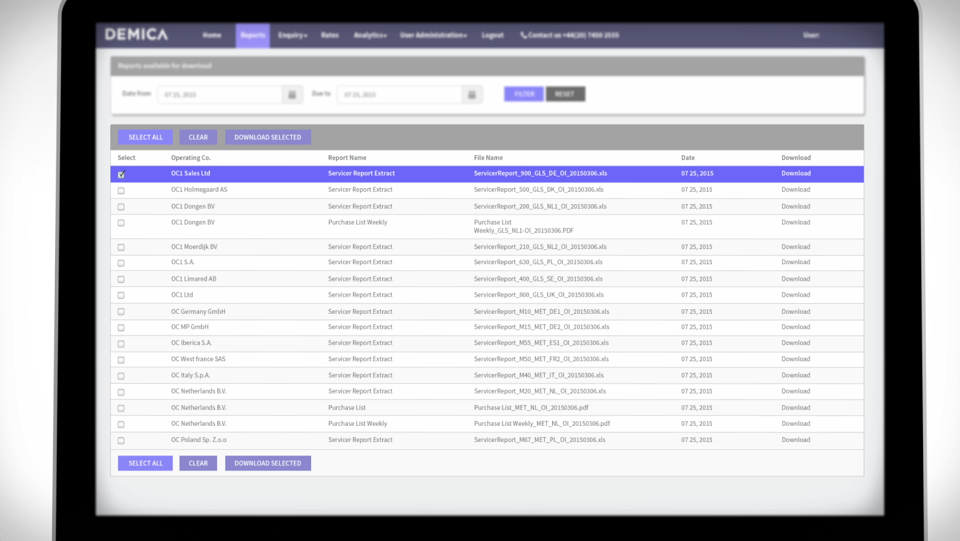Click SELECT ALL below the table
This screenshot has height=541, width=960.
click(x=146, y=463)
